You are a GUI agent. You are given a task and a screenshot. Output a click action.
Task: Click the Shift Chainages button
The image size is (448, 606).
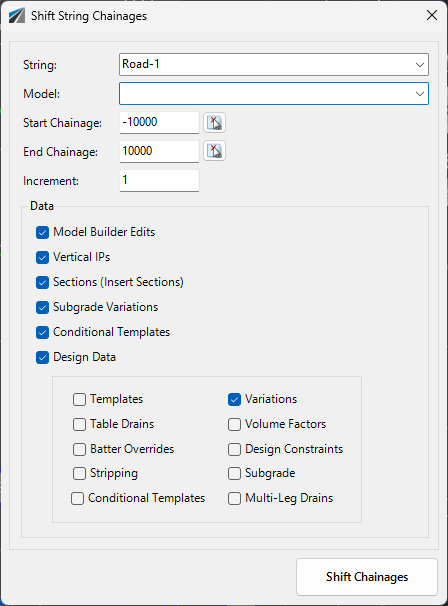367,577
